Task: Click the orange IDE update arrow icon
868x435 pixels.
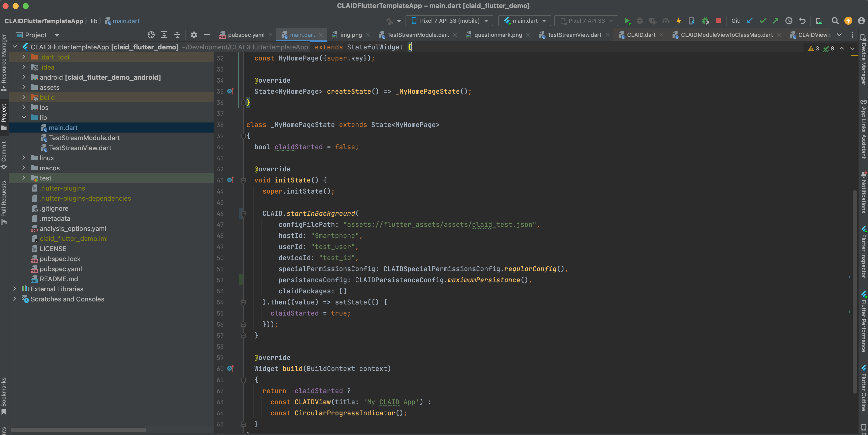Action: pyautogui.click(x=848, y=21)
